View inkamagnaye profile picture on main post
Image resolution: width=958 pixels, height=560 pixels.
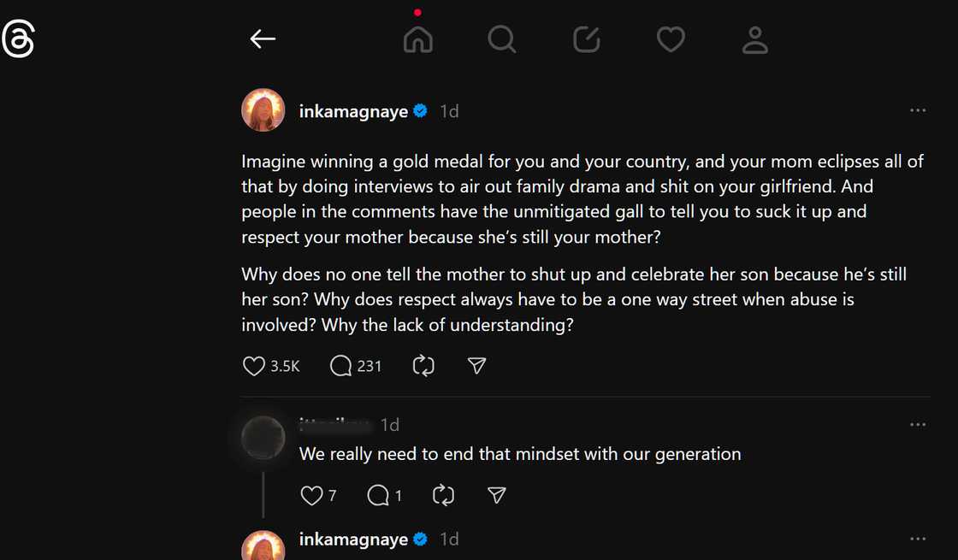click(x=263, y=110)
